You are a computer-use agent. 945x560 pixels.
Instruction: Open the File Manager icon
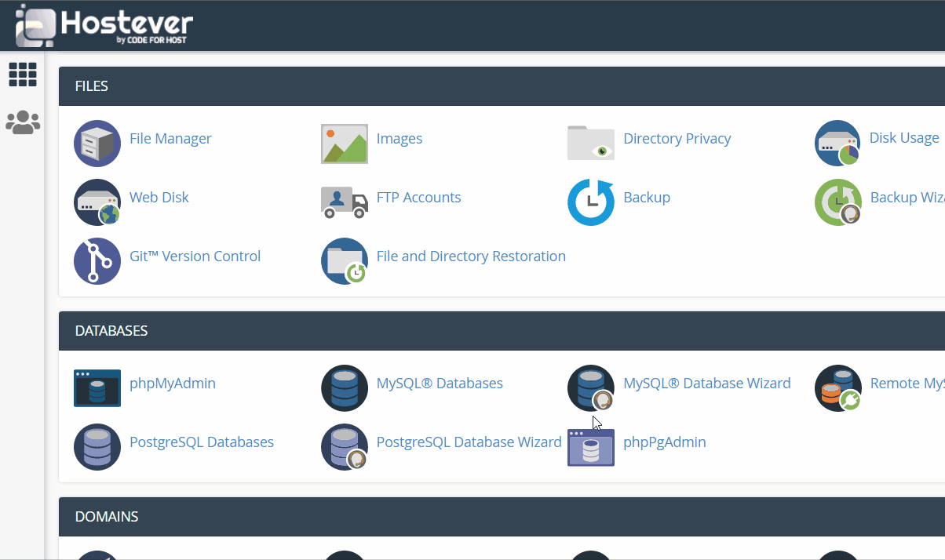[x=97, y=144]
